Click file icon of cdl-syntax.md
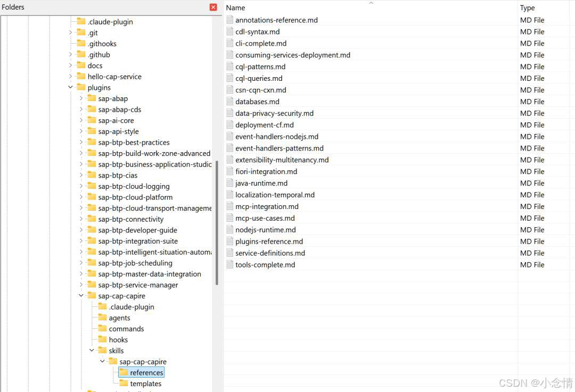Screen dimensions: 575x392 click(x=229, y=31)
